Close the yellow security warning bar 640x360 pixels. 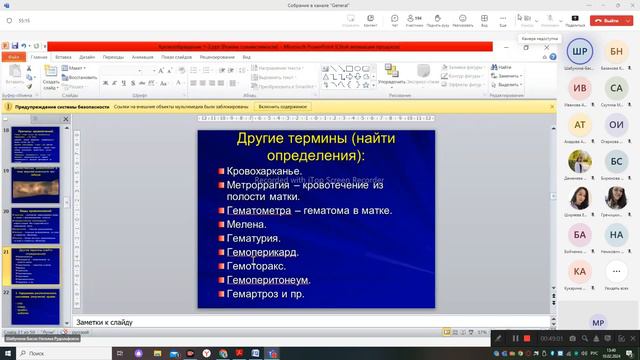552,107
